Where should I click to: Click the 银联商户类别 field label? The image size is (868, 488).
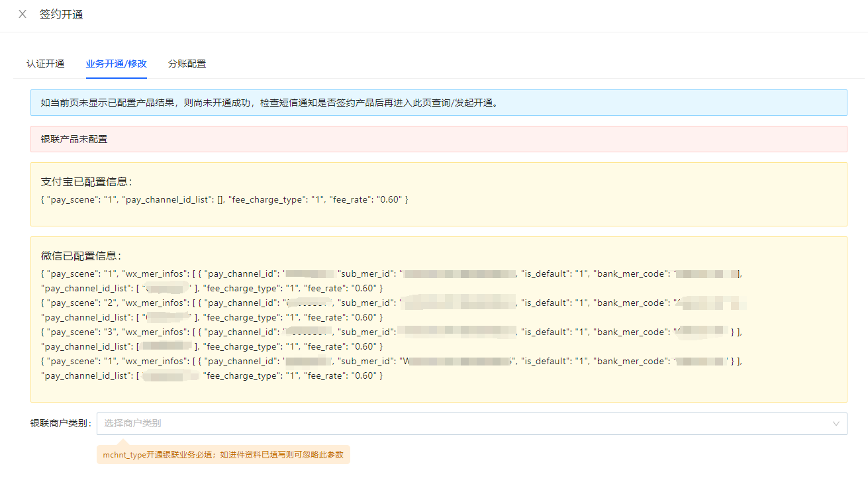tap(61, 424)
